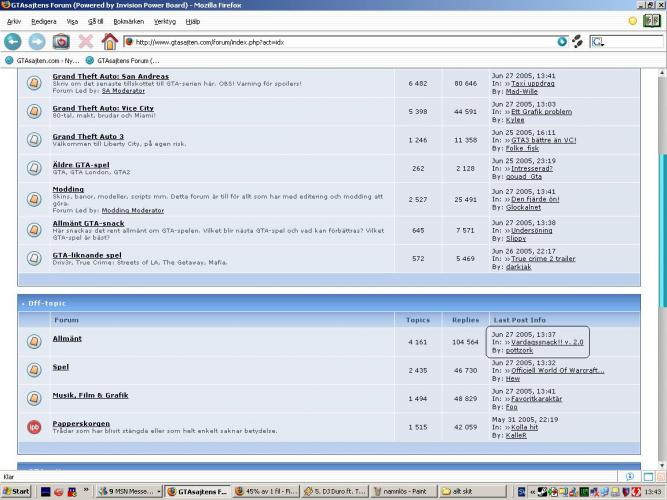Click the browser Back arrow button
The height and width of the screenshot is (500, 667).
[x=13, y=41]
